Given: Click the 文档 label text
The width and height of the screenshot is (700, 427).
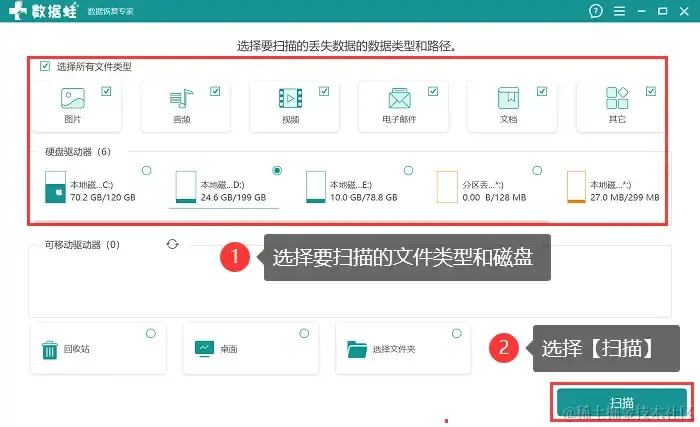Looking at the screenshot, I should (508, 119).
